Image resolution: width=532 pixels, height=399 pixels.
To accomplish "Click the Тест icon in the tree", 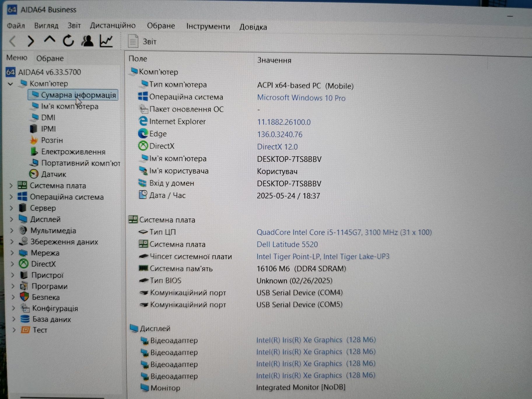I will coord(25,330).
